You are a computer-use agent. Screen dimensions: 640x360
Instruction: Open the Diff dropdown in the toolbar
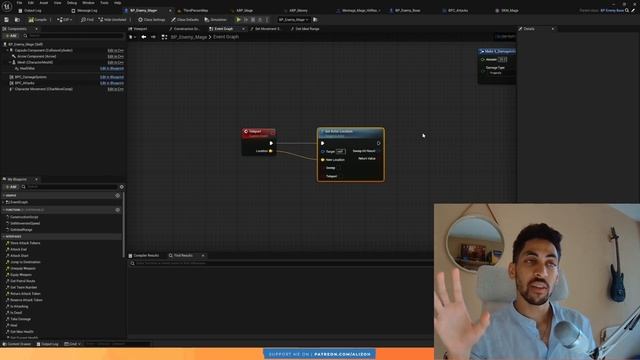point(65,20)
